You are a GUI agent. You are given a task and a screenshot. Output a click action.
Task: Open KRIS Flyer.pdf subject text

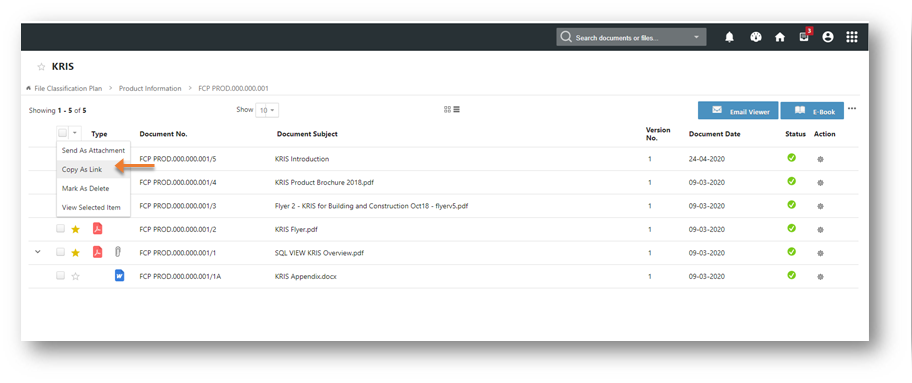(296, 229)
